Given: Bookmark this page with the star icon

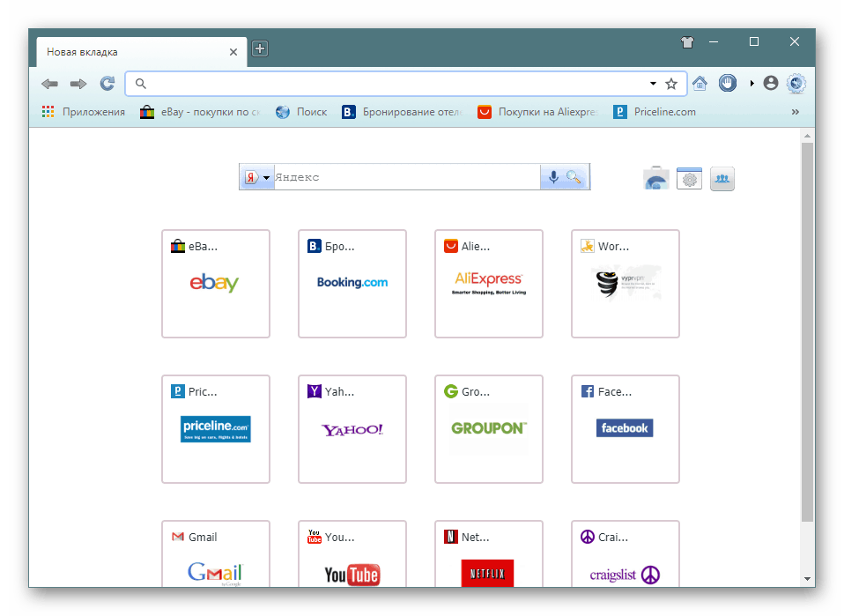Looking at the screenshot, I should [x=670, y=84].
